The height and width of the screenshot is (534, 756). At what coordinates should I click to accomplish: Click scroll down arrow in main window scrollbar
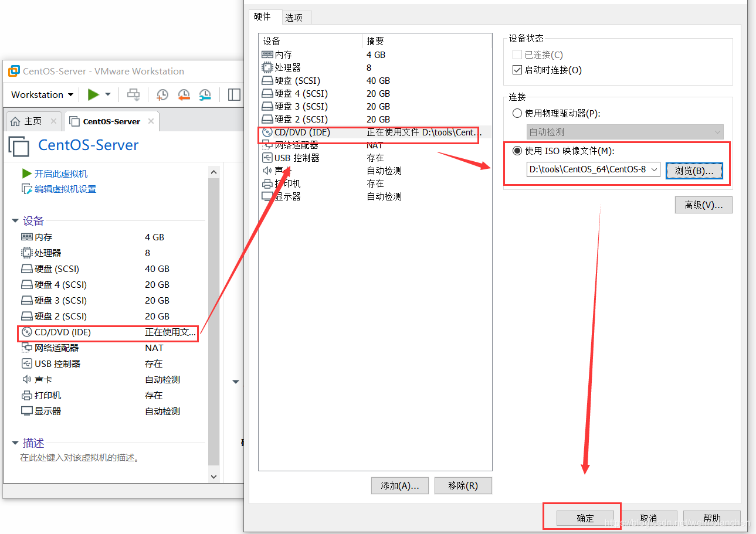(213, 477)
